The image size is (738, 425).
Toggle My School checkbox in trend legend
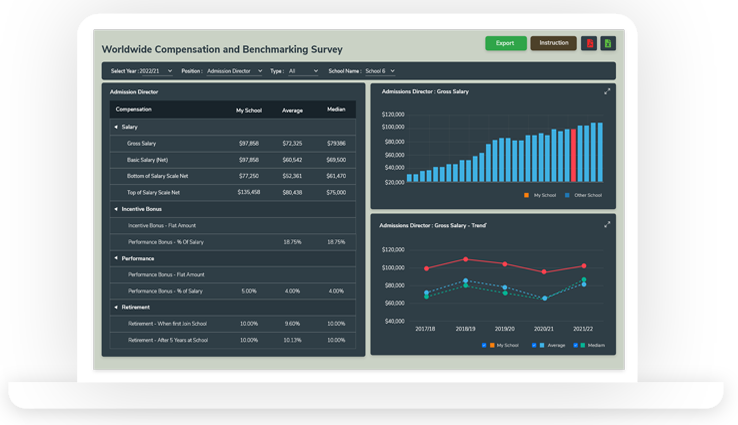[484, 345]
